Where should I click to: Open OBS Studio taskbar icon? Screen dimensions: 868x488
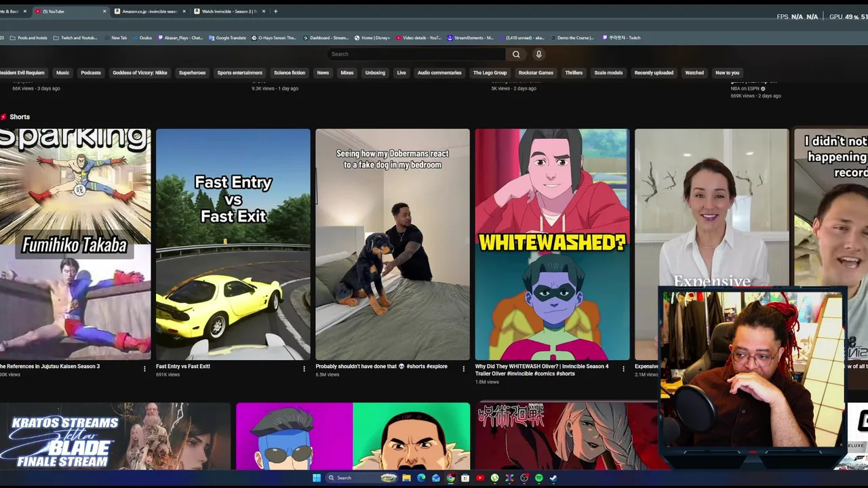(x=524, y=478)
